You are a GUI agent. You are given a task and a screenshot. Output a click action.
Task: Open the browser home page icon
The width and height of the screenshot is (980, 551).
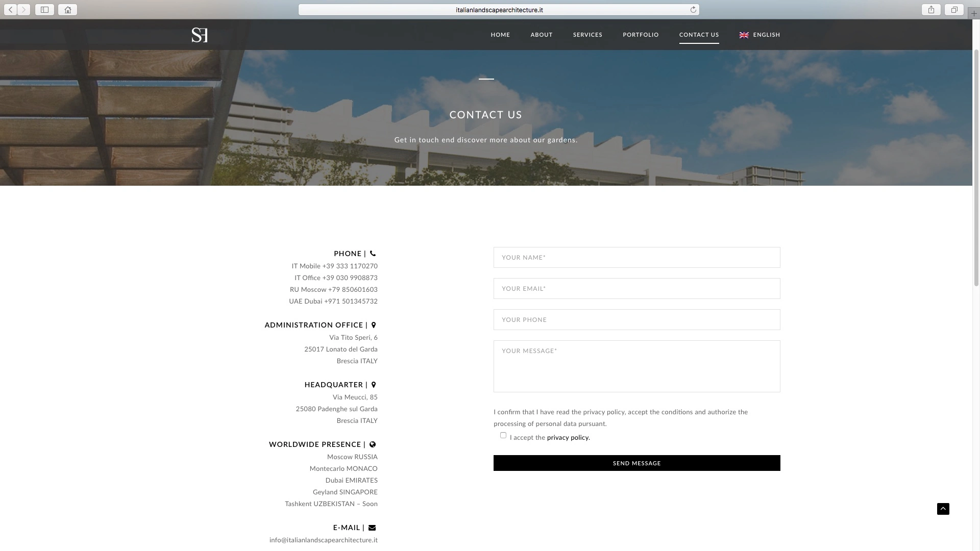[x=68, y=10]
